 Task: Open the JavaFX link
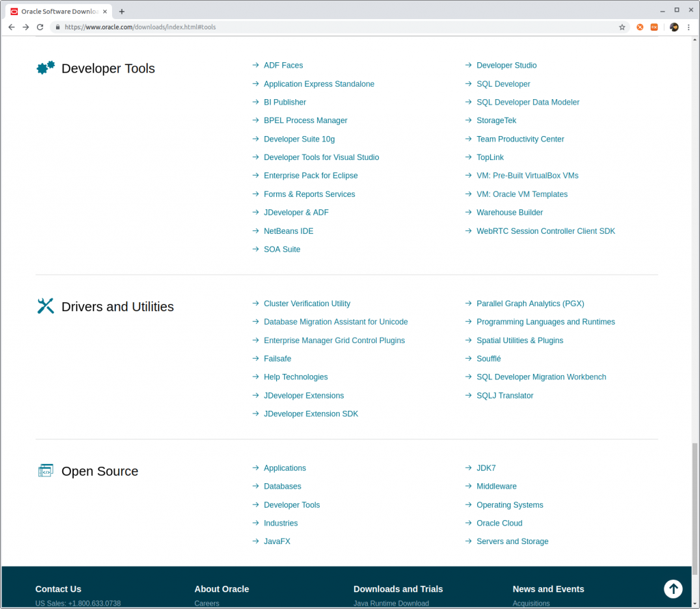tap(277, 541)
